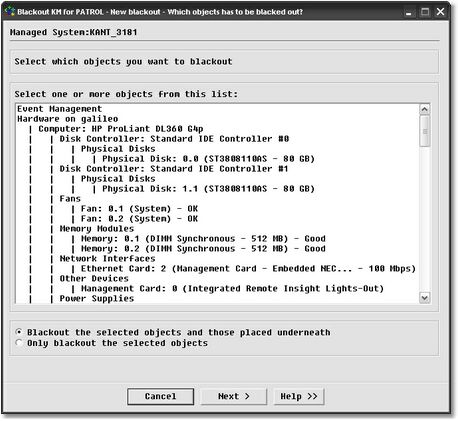Viewport: 458px width, 421px height.
Task: Select Physical Disk: 0.0 entry
Action: (x=208, y=159)
